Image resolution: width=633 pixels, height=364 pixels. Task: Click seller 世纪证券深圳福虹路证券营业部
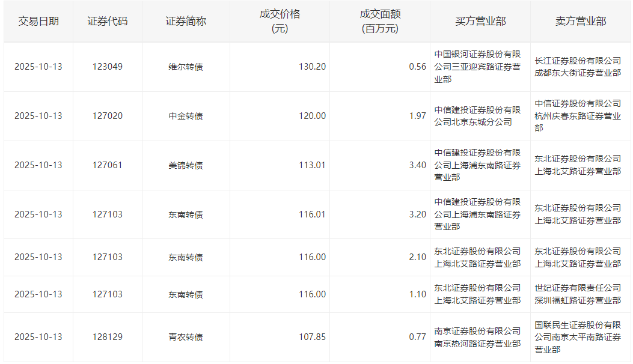pyautogui.click(x=578, y=294)
